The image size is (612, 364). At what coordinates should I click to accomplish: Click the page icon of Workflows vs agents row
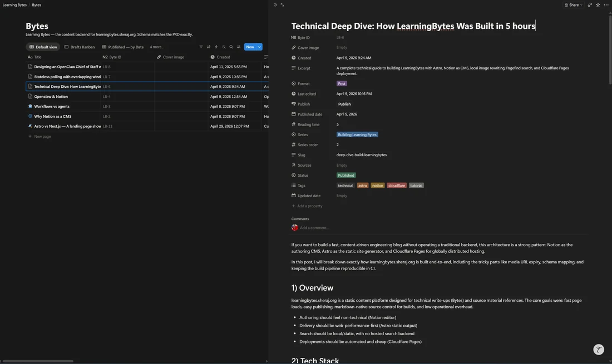click(x=30, y=106)
